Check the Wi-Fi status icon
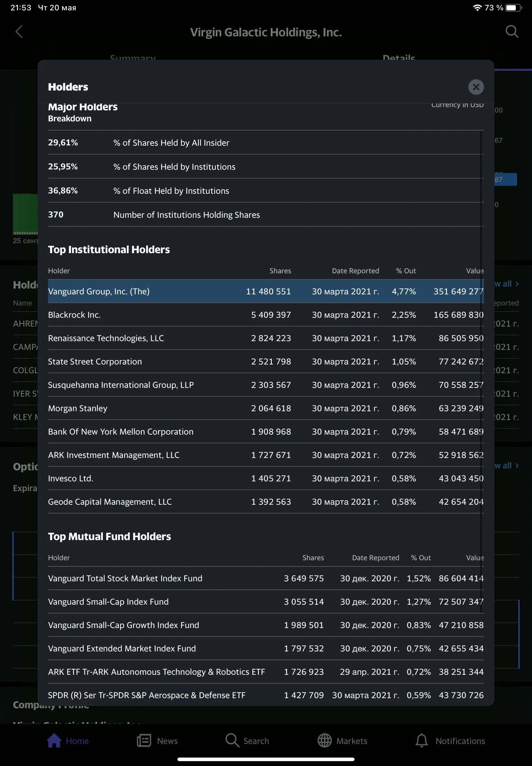 (x=477, y=8)
